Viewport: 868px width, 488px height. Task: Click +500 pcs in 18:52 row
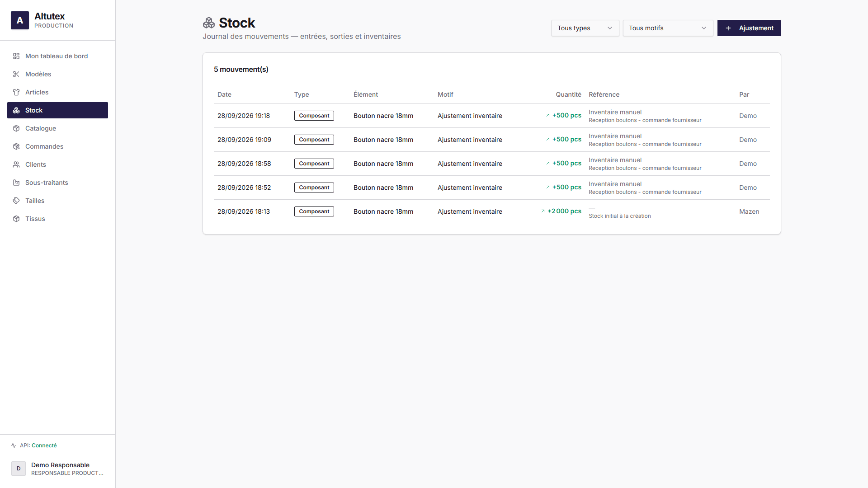pyautogui.click(x=566, y=187)
